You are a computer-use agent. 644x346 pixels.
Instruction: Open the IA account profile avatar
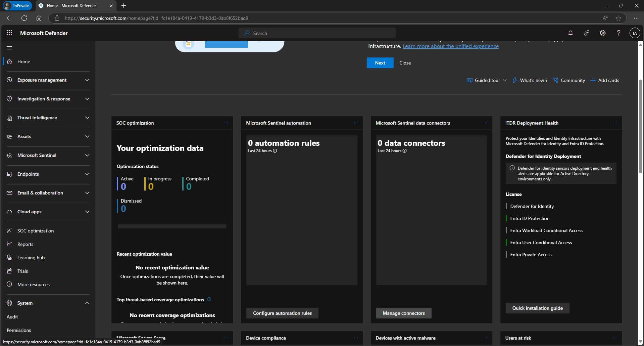click(x=635, y=33)
